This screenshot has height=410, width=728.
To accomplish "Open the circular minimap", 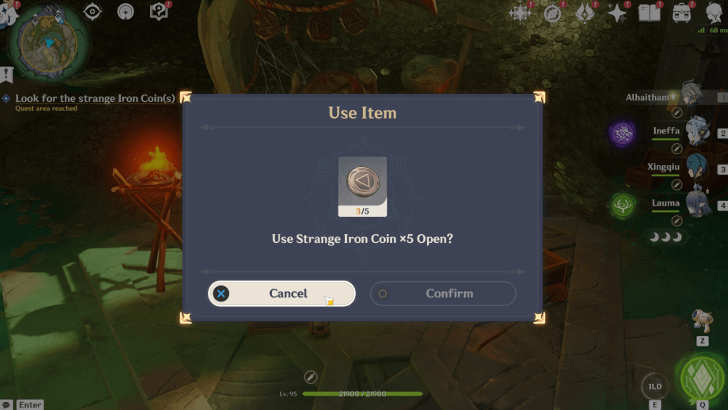I will [x=48, y=44].
